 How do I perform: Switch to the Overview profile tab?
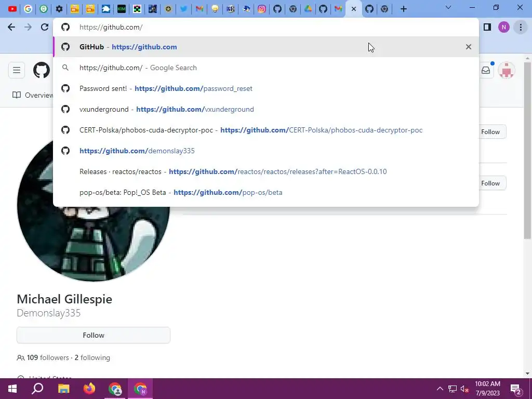pos(33,95)
